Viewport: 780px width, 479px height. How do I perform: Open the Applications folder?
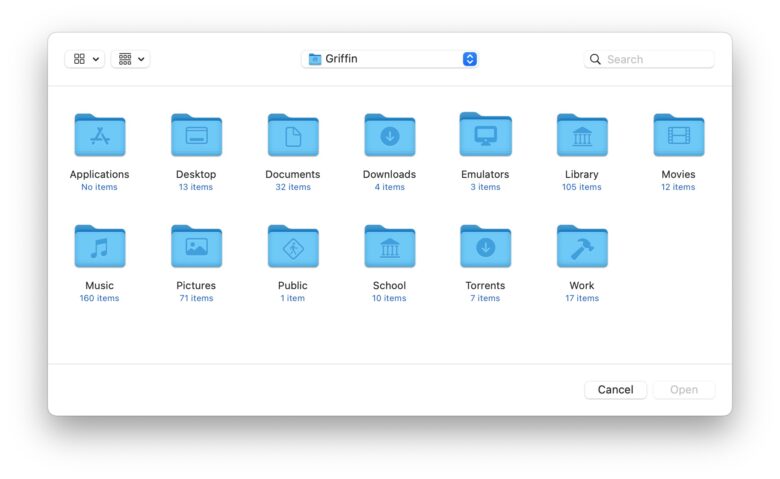click(x=99, y=136)
